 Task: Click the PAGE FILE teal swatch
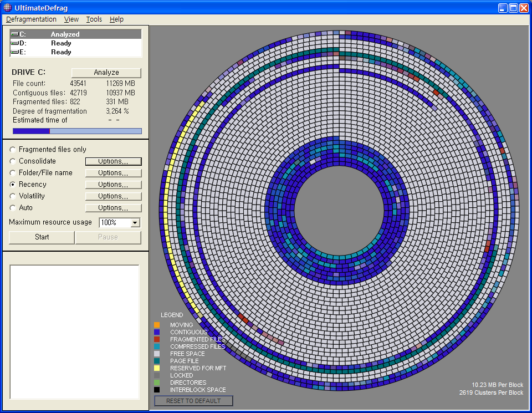click(157, 361)
